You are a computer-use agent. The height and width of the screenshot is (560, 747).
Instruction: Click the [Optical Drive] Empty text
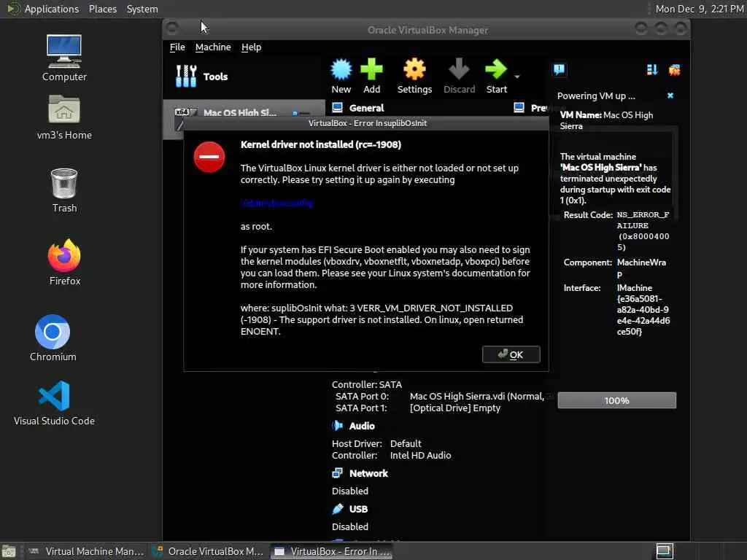pos(455,408)
